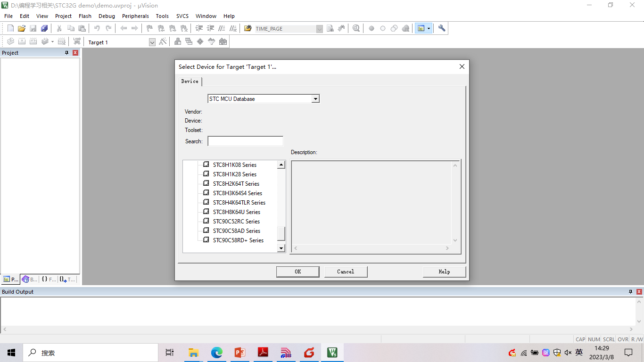Click the New file icon

(x=10, y=28)
